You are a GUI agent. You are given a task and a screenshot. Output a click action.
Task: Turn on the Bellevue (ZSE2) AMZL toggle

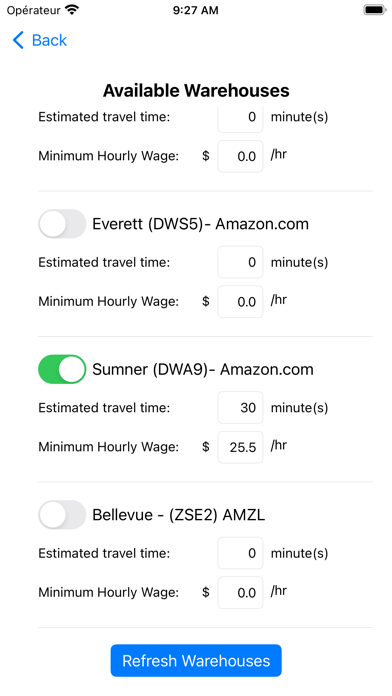coord(62,514)
